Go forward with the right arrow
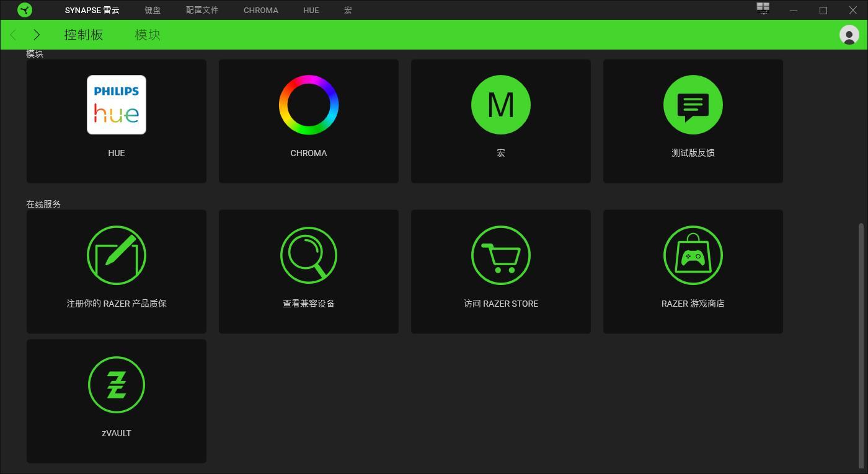This screenshot has width=868, height=474. click(x=37, y=35)
